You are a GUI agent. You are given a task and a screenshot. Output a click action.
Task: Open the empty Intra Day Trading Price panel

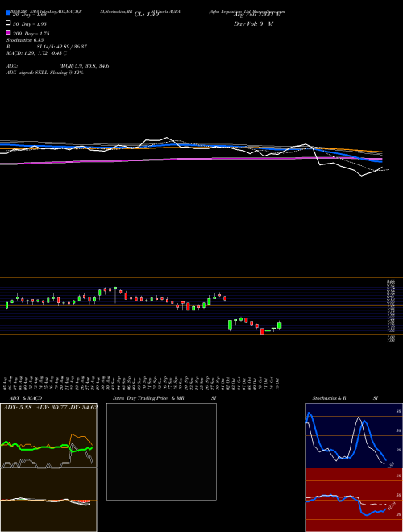pos(161,451)
